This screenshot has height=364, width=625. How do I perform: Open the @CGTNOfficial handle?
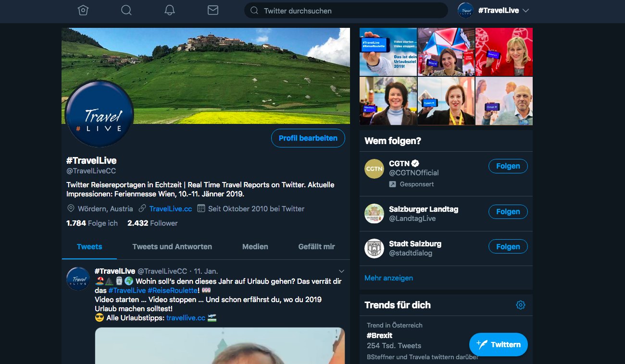413,173
